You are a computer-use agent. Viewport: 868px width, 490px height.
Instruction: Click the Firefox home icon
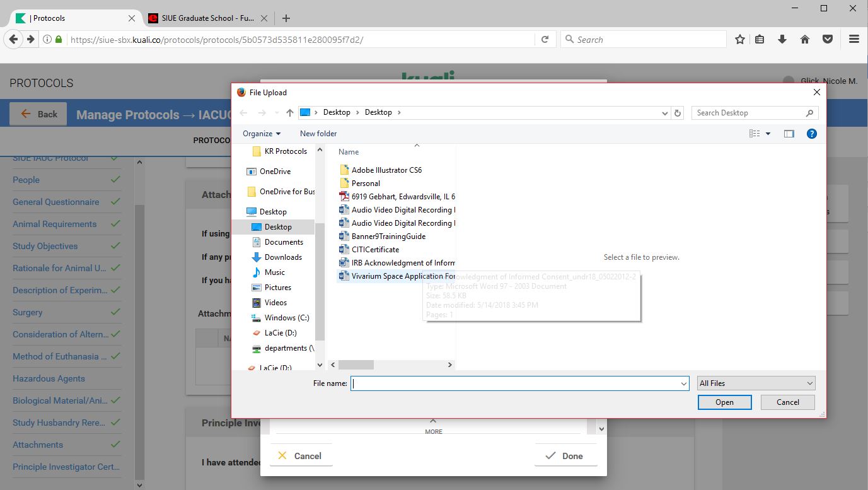[805, 39]
